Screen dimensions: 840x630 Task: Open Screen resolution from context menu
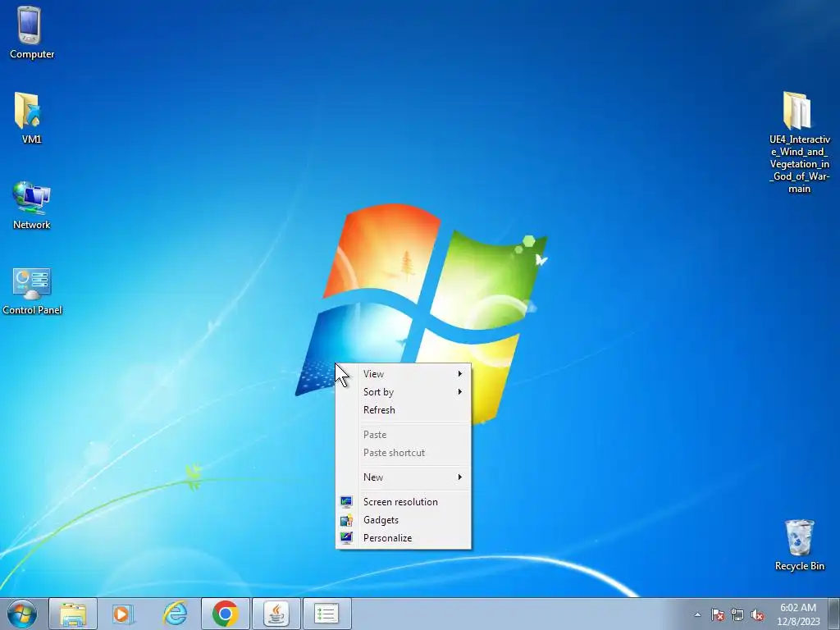point(404,502)
